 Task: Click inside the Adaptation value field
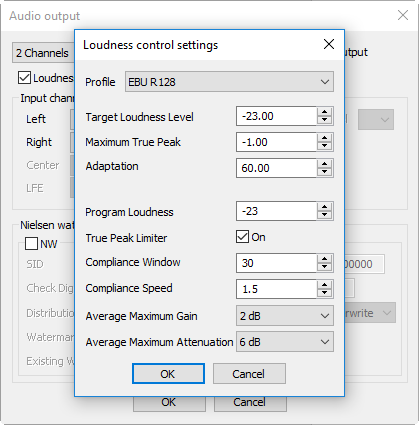point(276,168)
